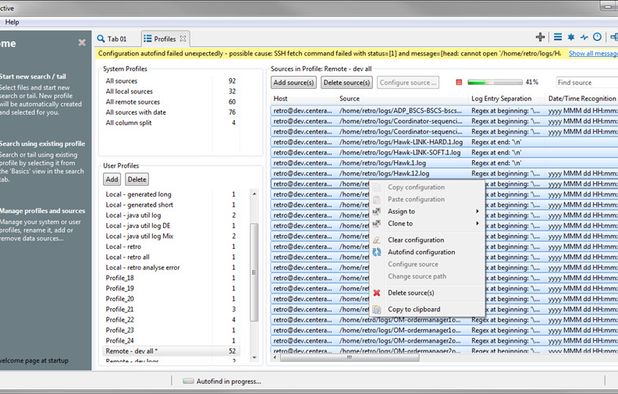Select Local - java util log DE profile
This screenshot has height=394, width=618.
[170, 226]
